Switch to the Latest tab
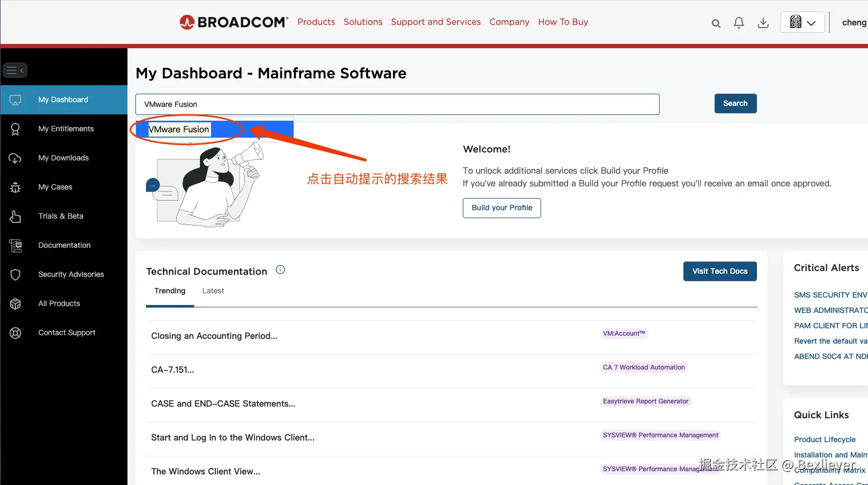868x485 pixels. click(213, 290)
